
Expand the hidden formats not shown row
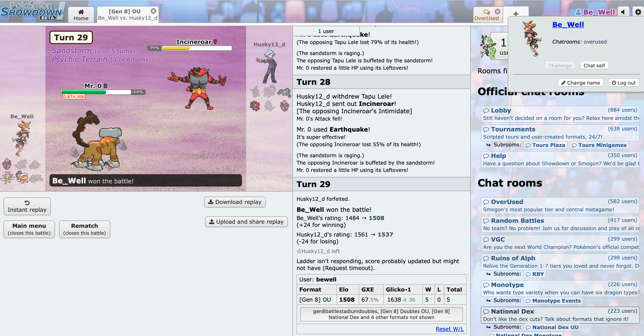pos(381,314)
